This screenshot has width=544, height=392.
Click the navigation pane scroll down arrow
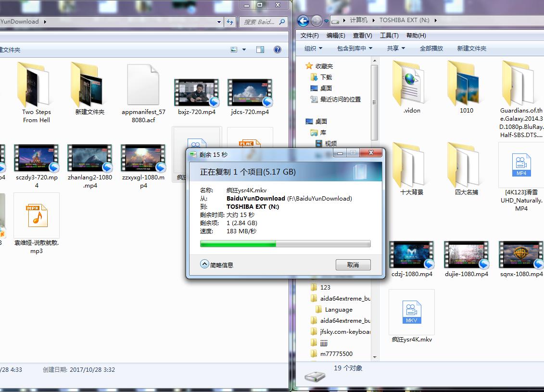[374, 357]
